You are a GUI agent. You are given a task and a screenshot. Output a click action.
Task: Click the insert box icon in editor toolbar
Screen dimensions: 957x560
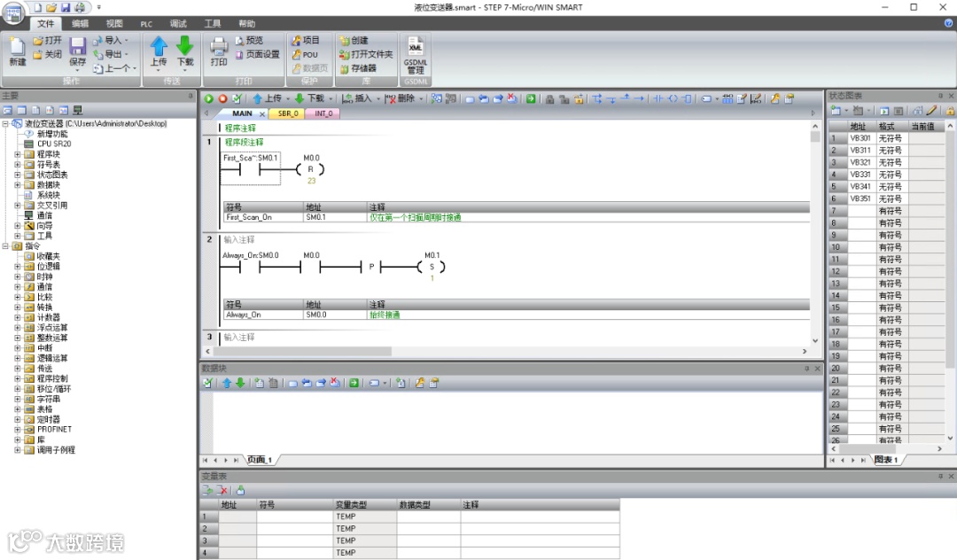688,99
